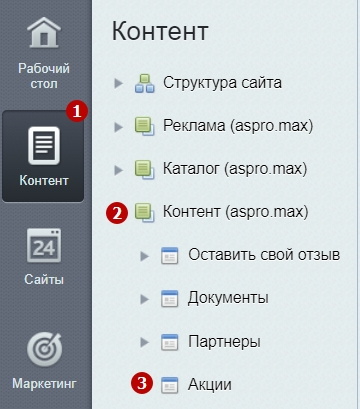Expand the Документы node arrow
The width and height of the screenshot is (360, 409).
(x=144, y=299)
